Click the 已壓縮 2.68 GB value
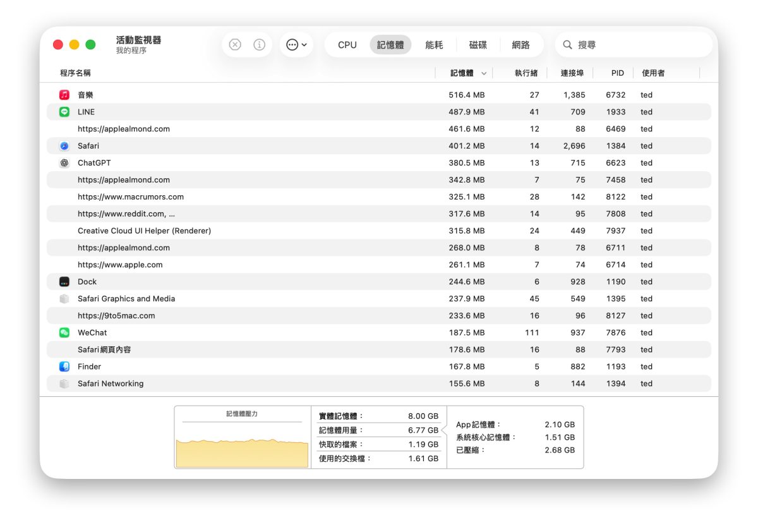Image resolution: width=758 pixels, height=532 pixels. [560, 450]
